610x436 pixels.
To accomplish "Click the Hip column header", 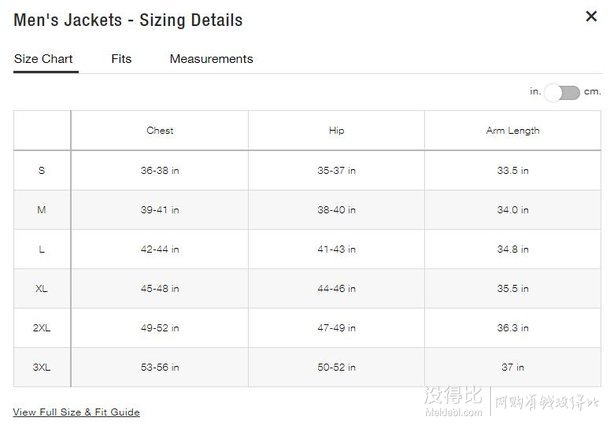I will [x=337, y=130].
